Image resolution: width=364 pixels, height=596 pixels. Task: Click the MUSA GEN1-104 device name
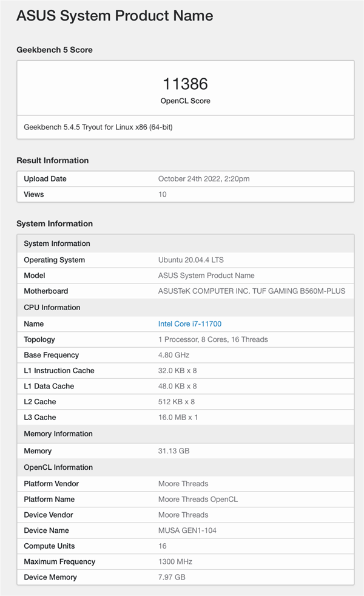point(187,530)
